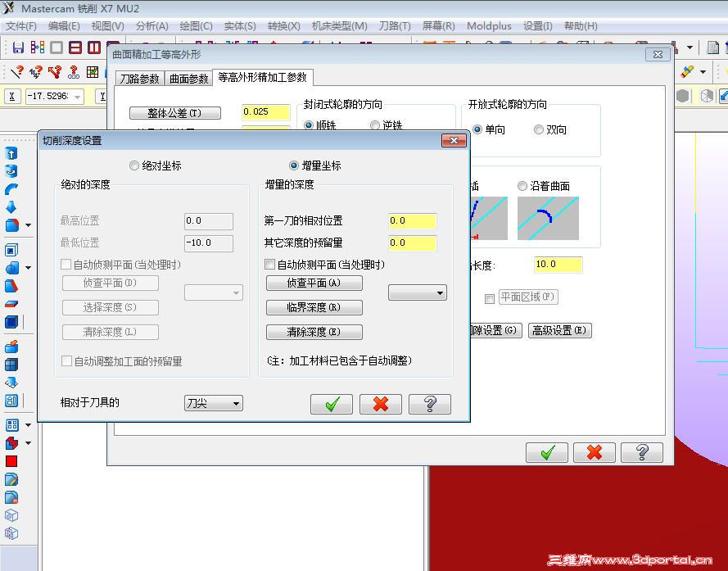Open the dropdown beside 侦查平面(A)
The height and width of the screenshot is (571, 728).
pos(418,292)
